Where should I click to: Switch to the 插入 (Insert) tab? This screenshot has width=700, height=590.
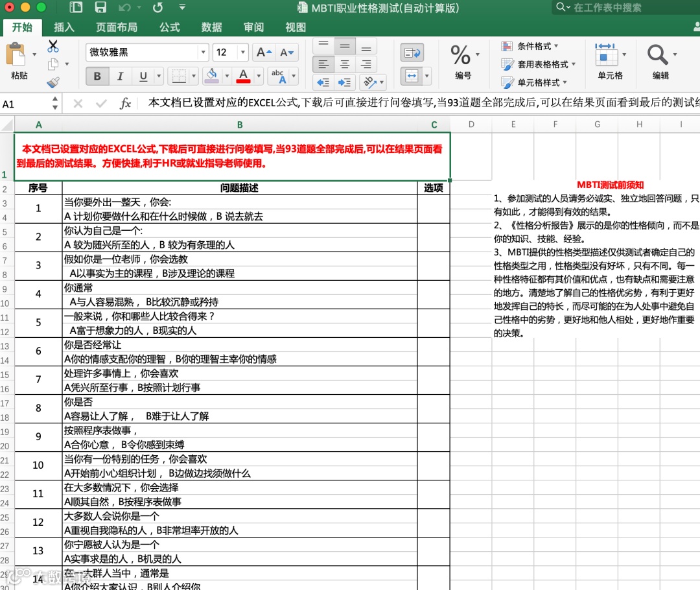point(64,27)
